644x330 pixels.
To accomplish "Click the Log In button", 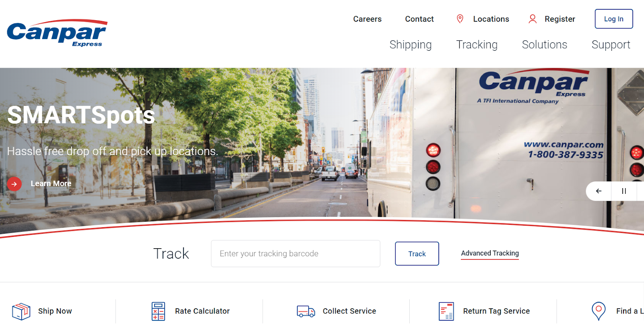I will point(614,19).
